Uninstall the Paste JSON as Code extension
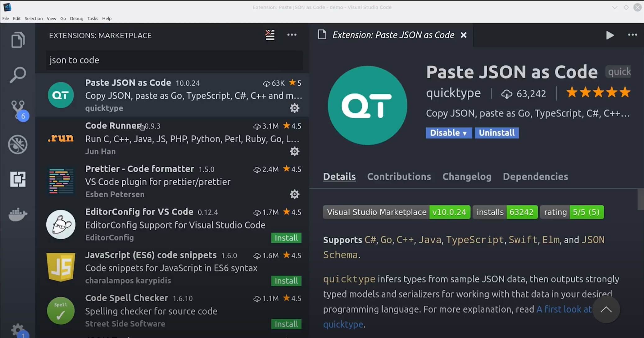 point(497,133)
